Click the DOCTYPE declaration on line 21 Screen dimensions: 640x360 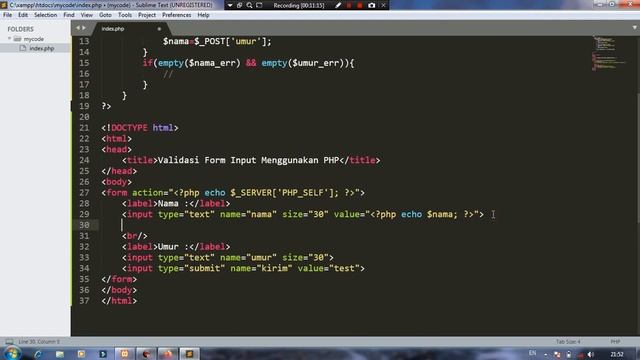coord(140,128)
